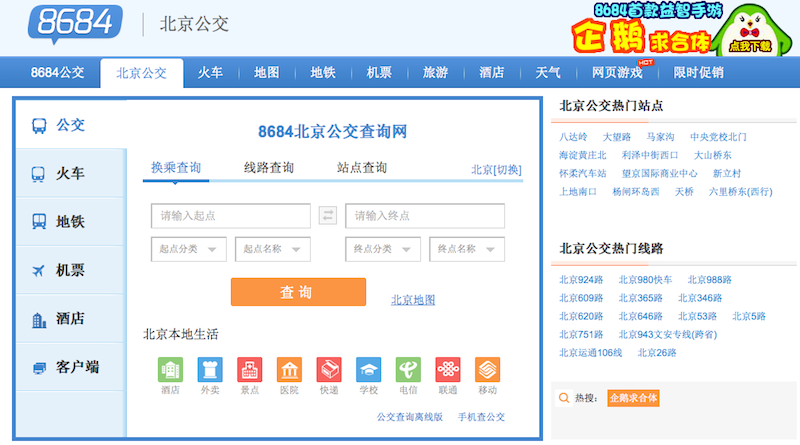This screenshot has height=445, width=800.
Task: Open the 终点名称 dropdown
Action: 467,249
